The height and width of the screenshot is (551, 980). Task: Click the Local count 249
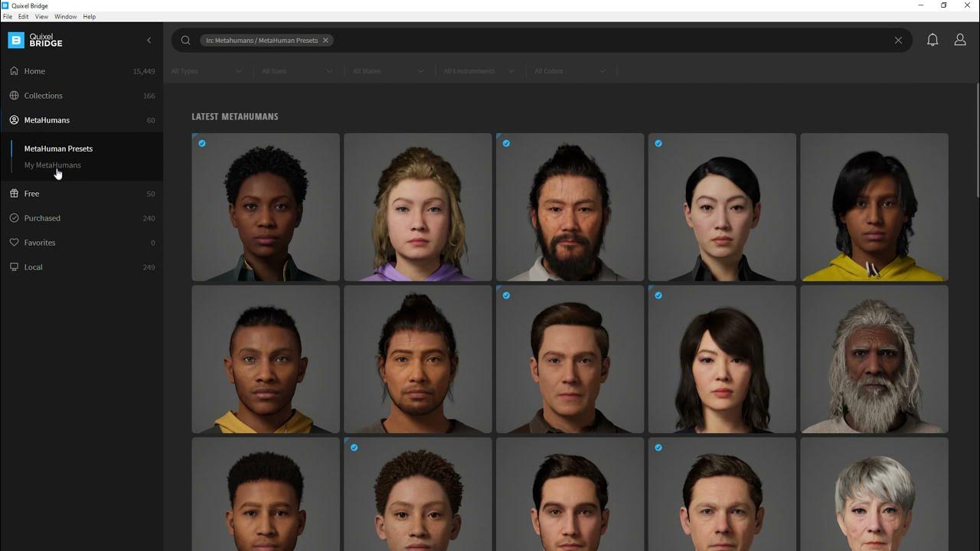149,267
